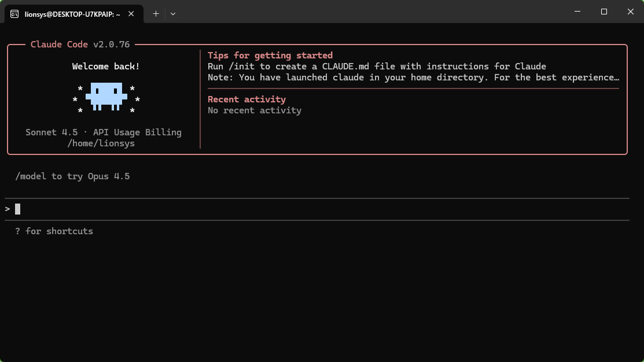The height and width of the screenshot is (362, 644).
Task: Open a new terminal tab with plus
Action: 156,13
